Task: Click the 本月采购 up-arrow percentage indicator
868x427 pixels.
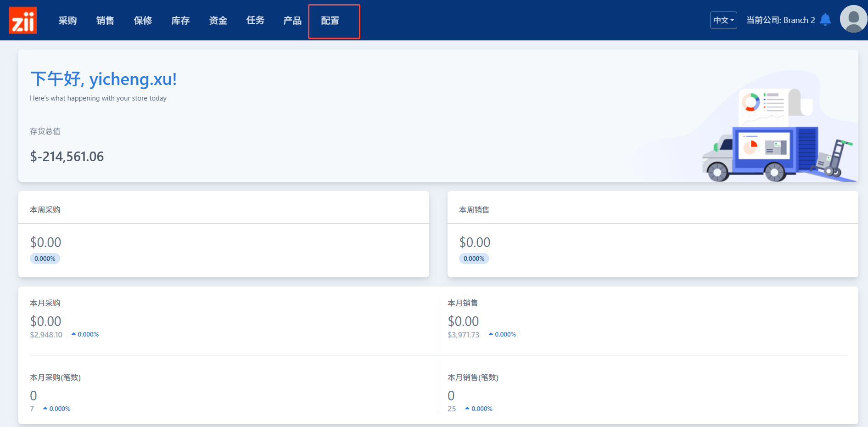Action: point(85,334)
